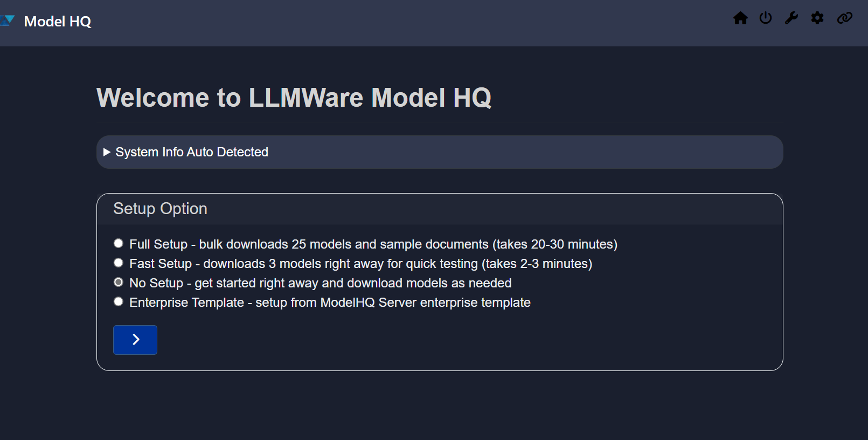Viewport: 868px width, 440px height.
Task: Click the Welcome to LLMWare Model HQ heading
Action: pyautogui.click(x=294, y=98)
